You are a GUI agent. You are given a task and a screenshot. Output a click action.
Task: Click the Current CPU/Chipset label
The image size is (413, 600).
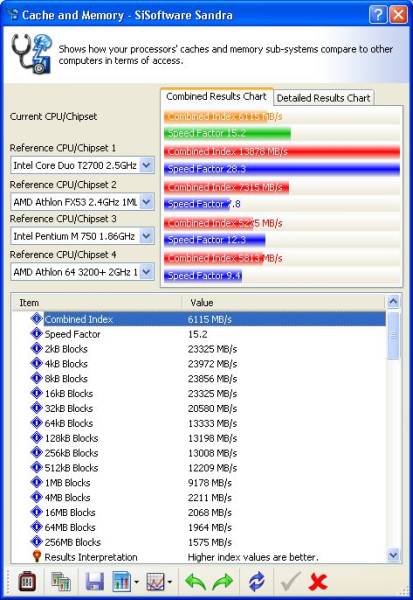point(54,116)
